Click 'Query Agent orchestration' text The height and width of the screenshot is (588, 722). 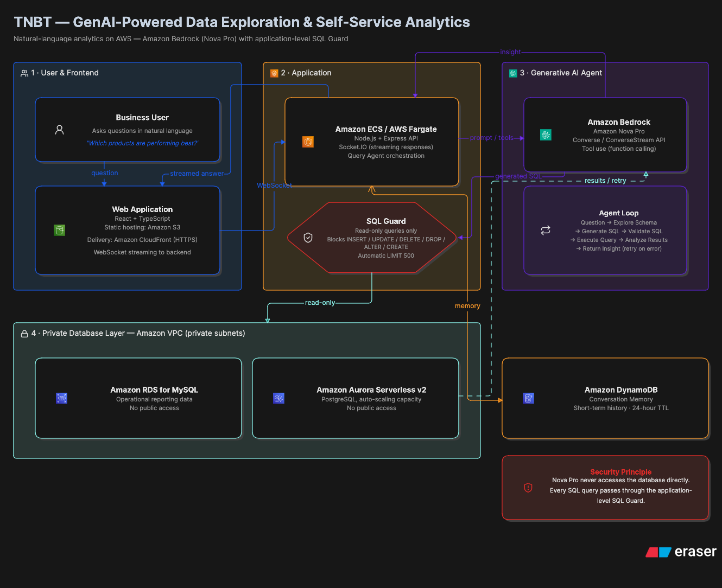(386, 156)
